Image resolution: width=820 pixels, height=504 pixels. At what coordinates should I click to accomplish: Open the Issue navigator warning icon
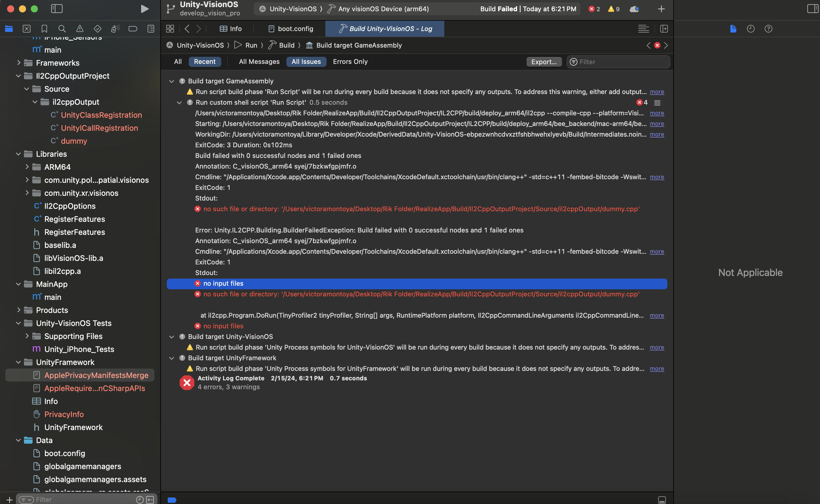point(80,29)
